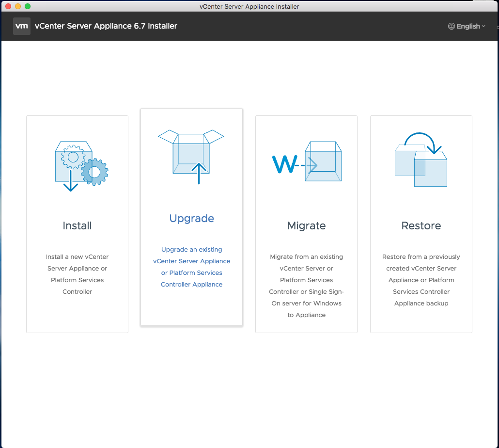Select the Migrate heading
Viewport: 499px width, 448px height.
pos(307,226)
